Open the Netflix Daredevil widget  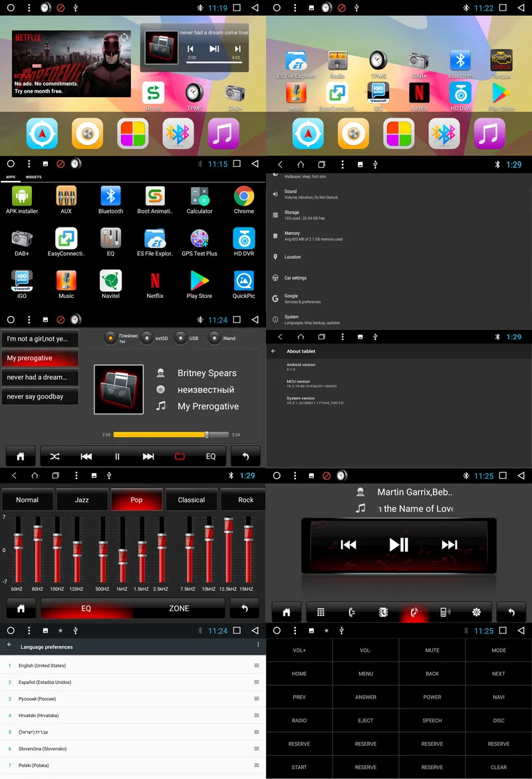[x=72, y=64]
